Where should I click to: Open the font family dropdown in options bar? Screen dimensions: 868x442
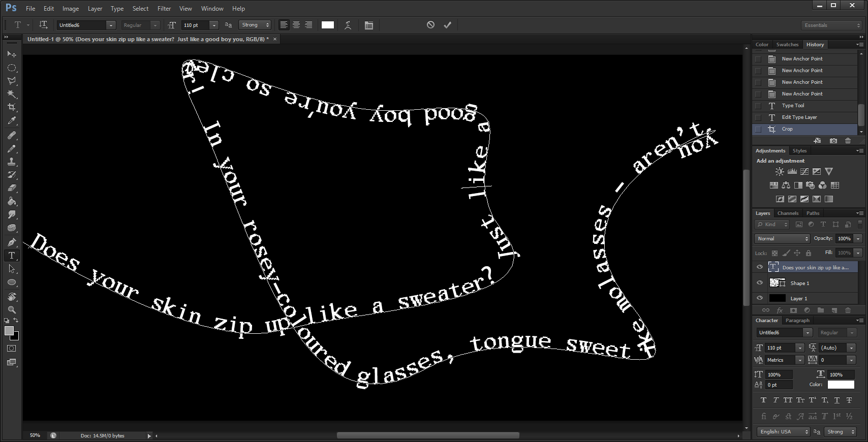(x=110, y=25)
